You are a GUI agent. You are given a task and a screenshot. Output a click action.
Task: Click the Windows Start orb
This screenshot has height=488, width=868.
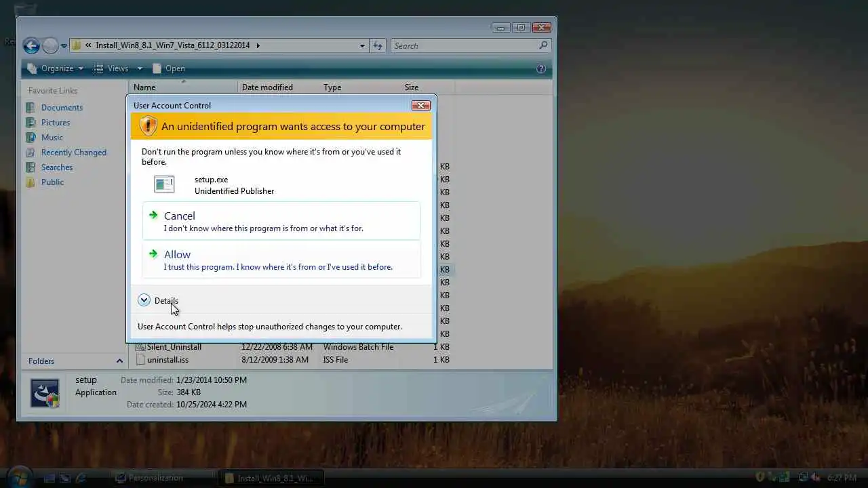point(19,476)
